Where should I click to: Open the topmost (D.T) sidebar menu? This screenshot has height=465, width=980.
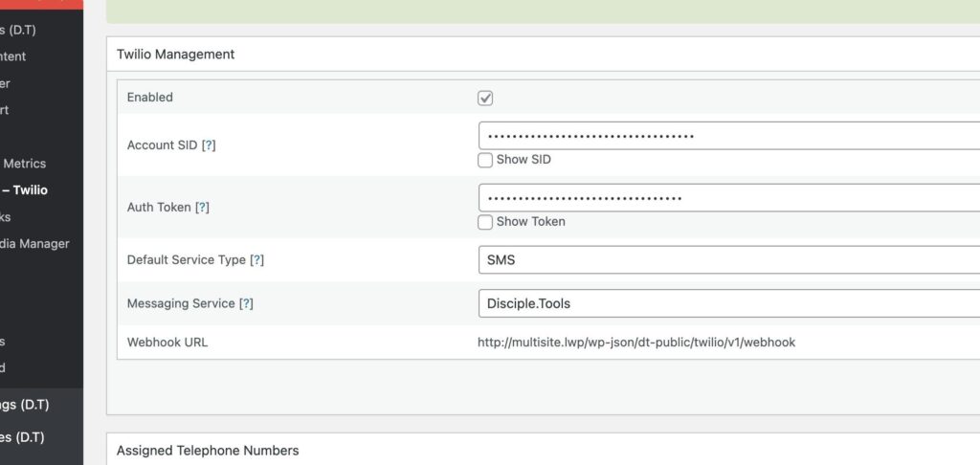pyautogui.click(x=18, y=30)
